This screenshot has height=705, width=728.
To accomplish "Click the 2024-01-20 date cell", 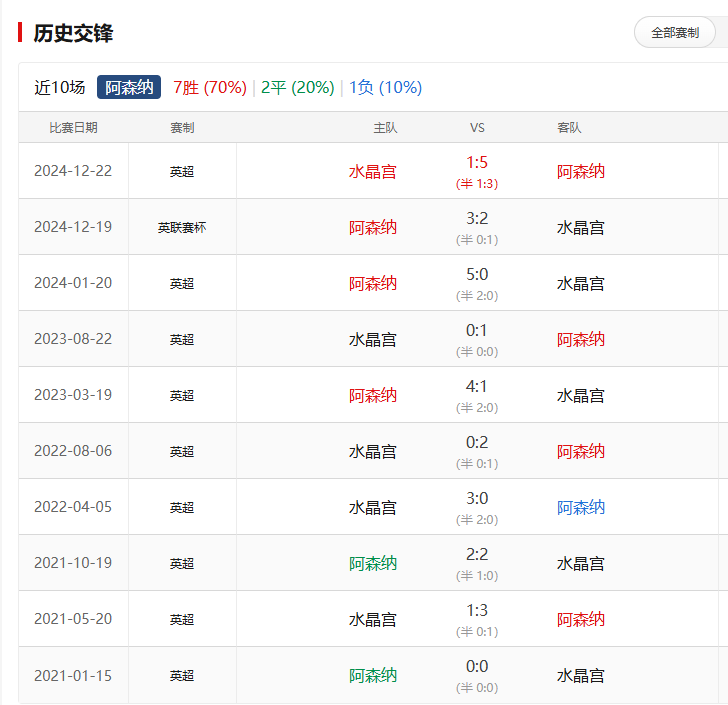I will tap(73, 283).
